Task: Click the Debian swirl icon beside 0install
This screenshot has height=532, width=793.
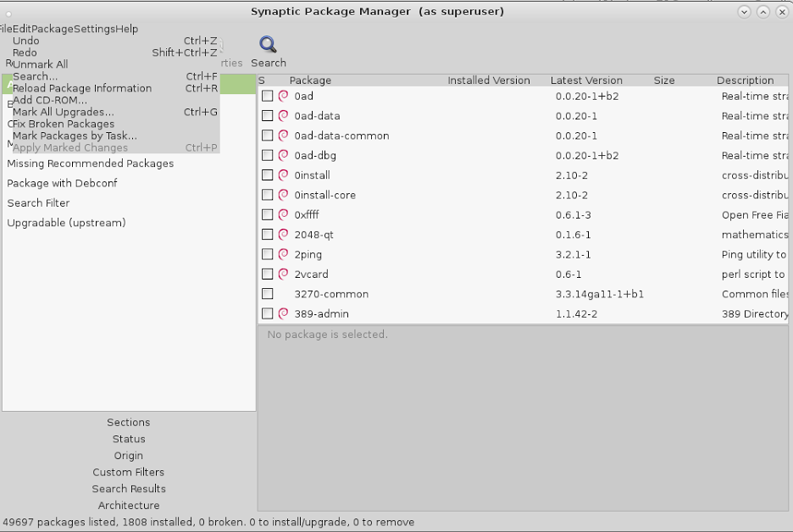Action: [283, 175]
